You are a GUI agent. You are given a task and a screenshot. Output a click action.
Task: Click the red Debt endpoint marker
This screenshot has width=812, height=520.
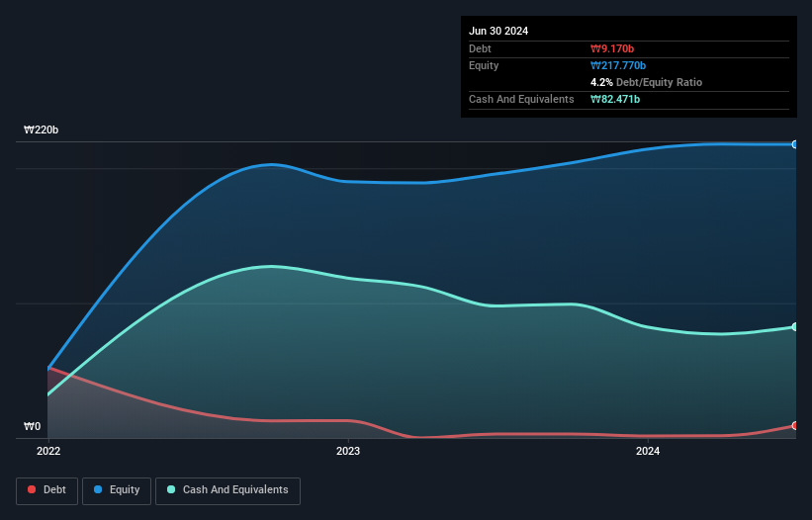click(x=795, y=425)
